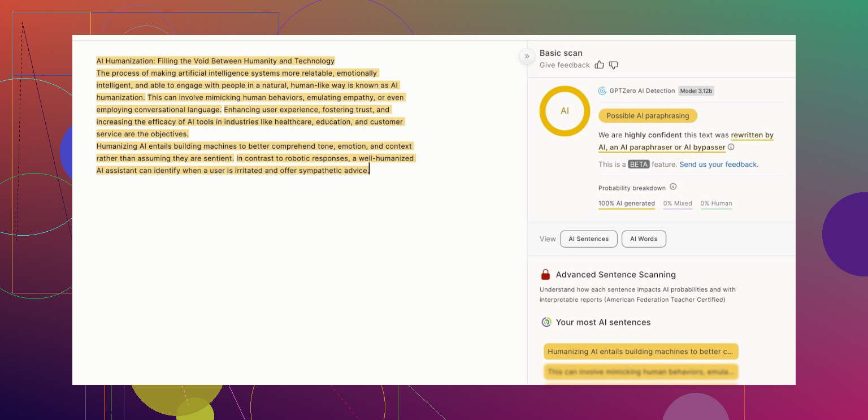This screenshot has width=868, height=420.
Task: Open 'Send us your feedback' link
Action: pos(719,164)
